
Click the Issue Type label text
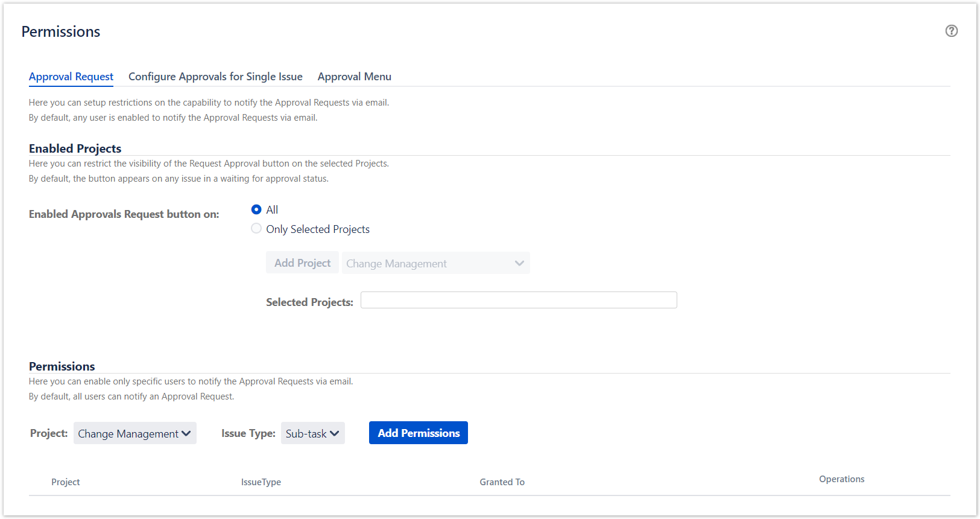point(248,433)
